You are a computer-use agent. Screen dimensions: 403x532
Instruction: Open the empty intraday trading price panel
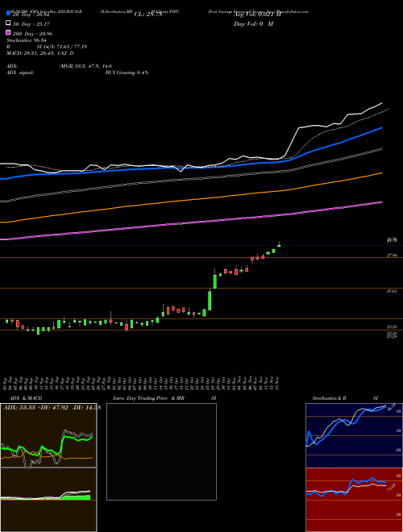(x=161, y=451)
